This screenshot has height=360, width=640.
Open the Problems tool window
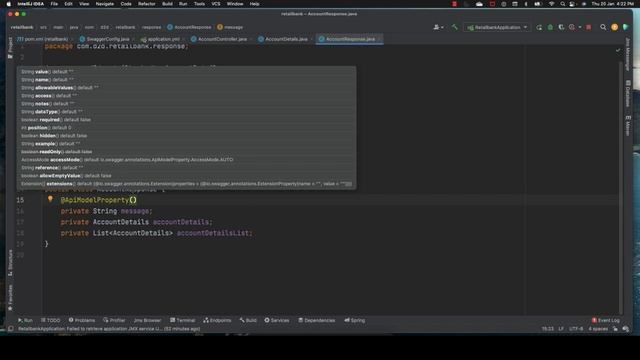point(82,320)
